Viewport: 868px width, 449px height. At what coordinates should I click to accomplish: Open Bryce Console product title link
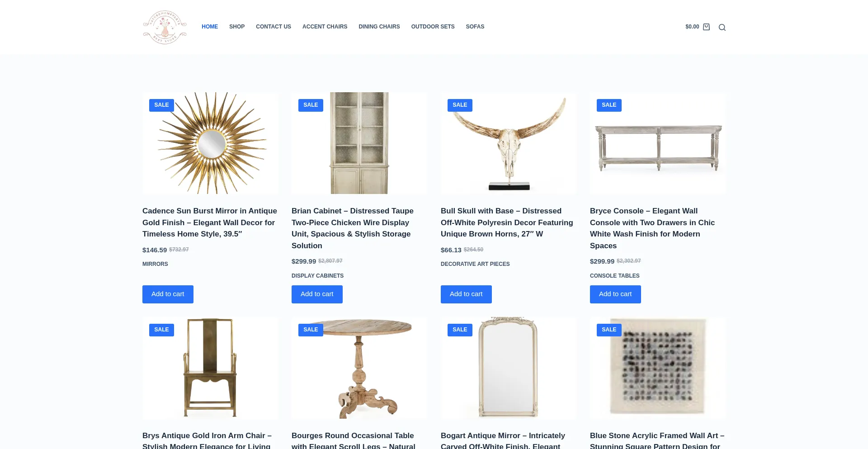pyautogui.click(x=652, y=228)
